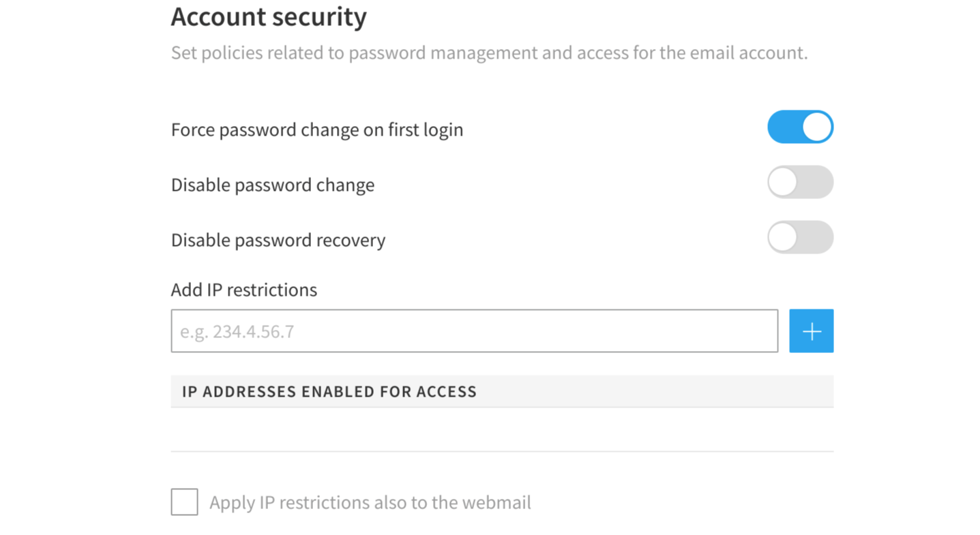Enable the Disable password change toggle
980x535 pixels.
[800, 182]
